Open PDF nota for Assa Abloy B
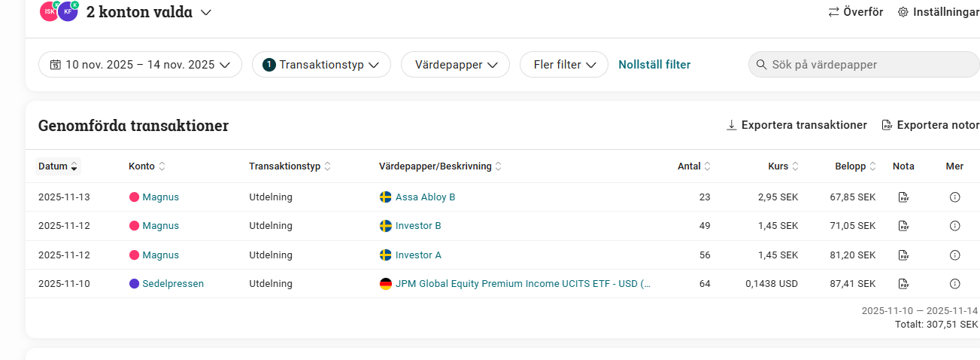 [903, 197]
